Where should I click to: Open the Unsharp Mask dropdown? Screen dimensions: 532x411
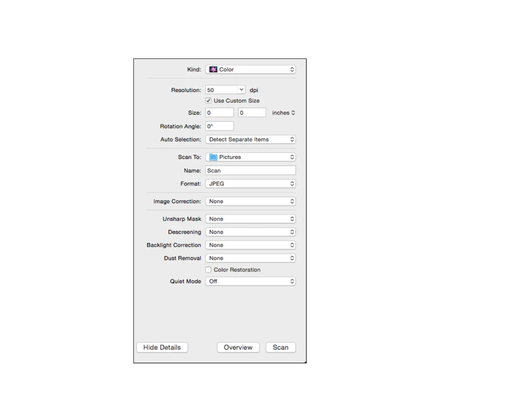pos(251,219)
